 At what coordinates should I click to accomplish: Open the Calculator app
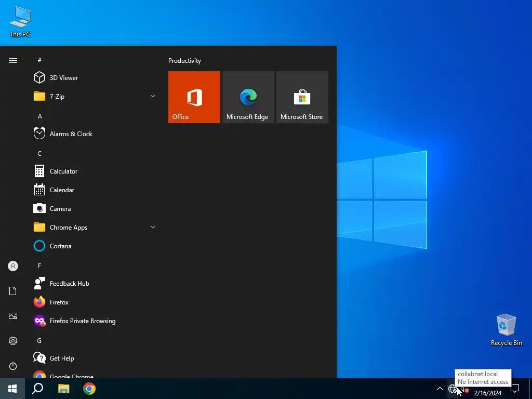(x=95, y=171)
